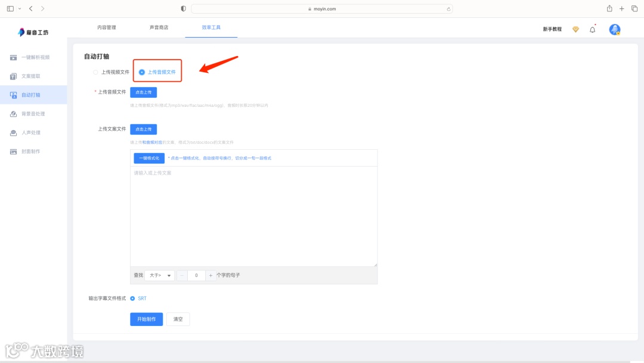Reload the moyin.com page
The image size is (644, 363).
pyautogui.click(x=448, y=9)
